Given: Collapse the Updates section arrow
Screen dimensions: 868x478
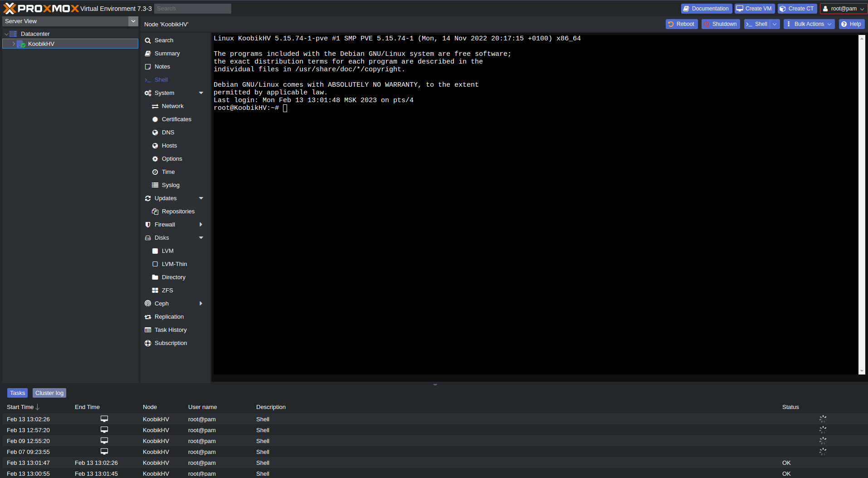Looking at the screenshot, I should (201, 198).
